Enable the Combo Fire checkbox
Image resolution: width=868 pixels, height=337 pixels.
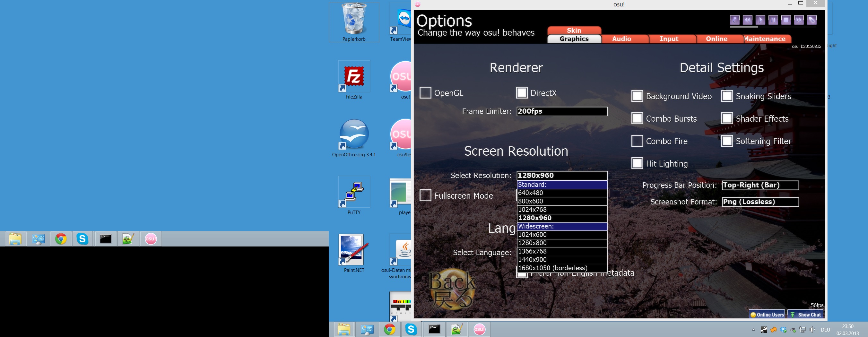(637, 141)
